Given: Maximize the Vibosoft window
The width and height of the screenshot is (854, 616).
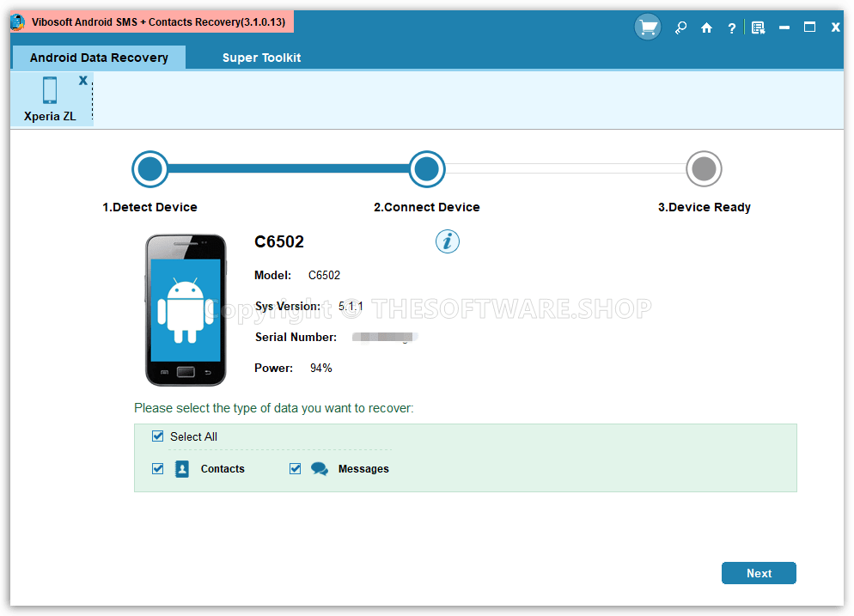Looking at the screenshot, I should point(810,27).
